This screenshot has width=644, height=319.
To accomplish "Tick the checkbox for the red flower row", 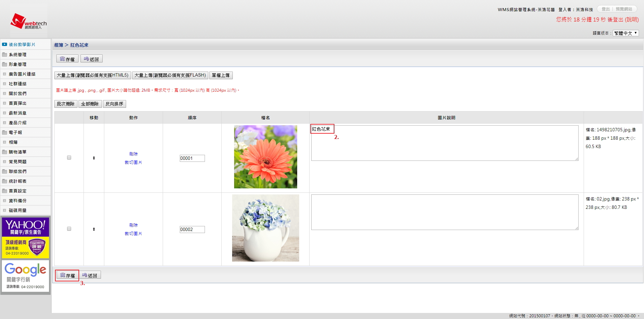I will tap(69, 157).
